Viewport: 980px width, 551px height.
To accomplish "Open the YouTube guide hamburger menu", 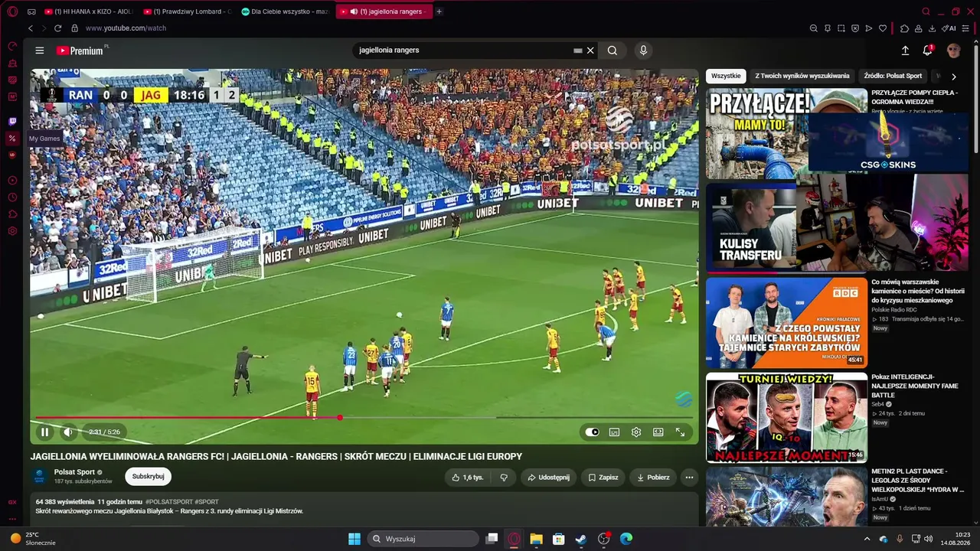I will 40,51.
